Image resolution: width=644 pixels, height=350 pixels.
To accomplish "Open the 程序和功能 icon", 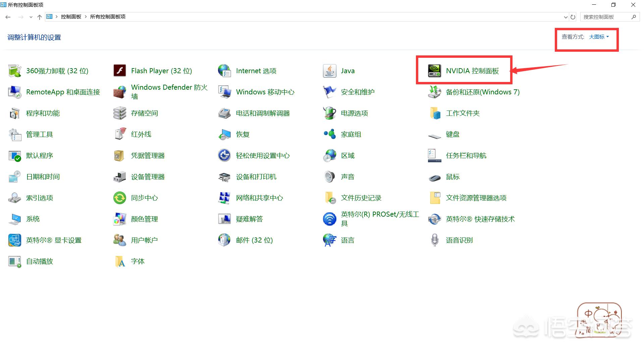I will click(x=14, y=113).
